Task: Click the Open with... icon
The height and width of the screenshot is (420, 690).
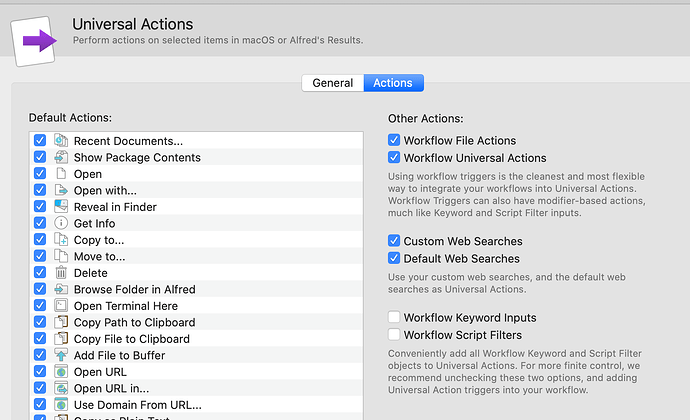Action: [x=61, y=190]
